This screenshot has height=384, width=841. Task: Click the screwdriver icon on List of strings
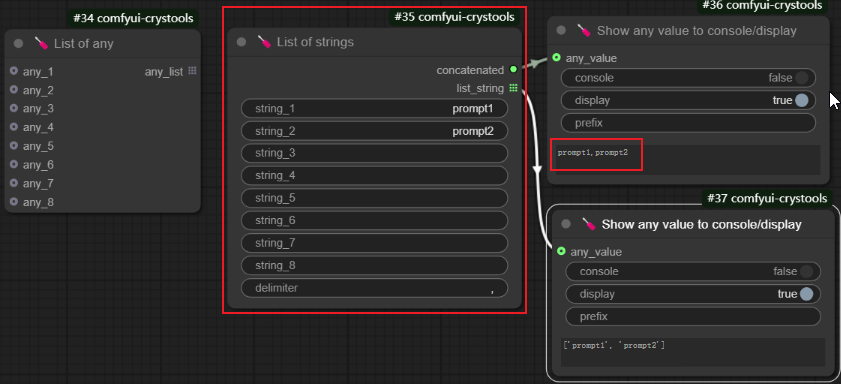click(263, 42)
